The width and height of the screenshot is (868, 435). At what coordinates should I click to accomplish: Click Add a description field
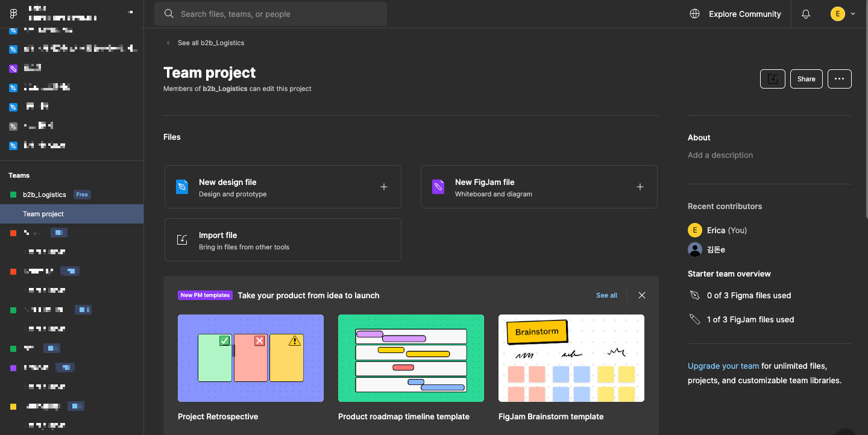tap(720, 155)
